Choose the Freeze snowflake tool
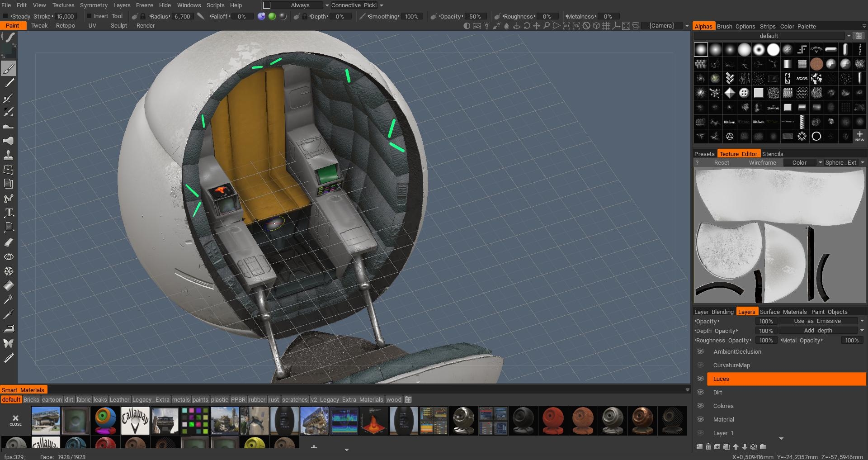 point(9,271)
